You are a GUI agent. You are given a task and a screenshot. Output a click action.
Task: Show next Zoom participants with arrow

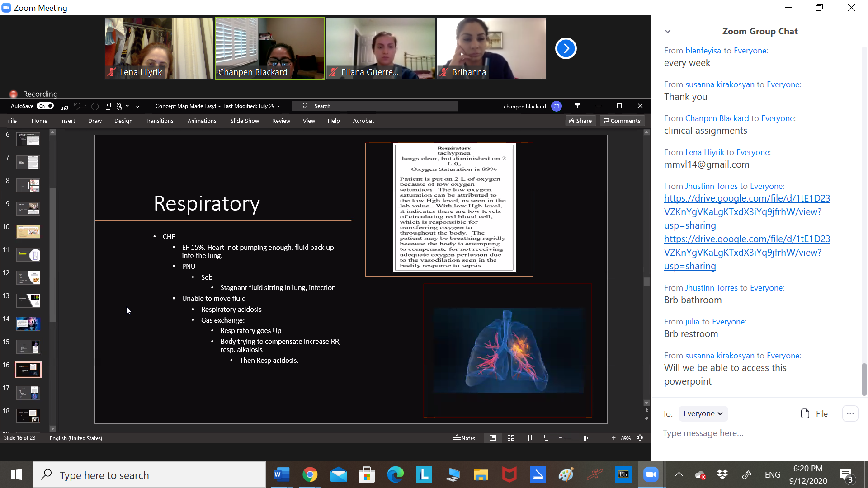tap(566, 48)
